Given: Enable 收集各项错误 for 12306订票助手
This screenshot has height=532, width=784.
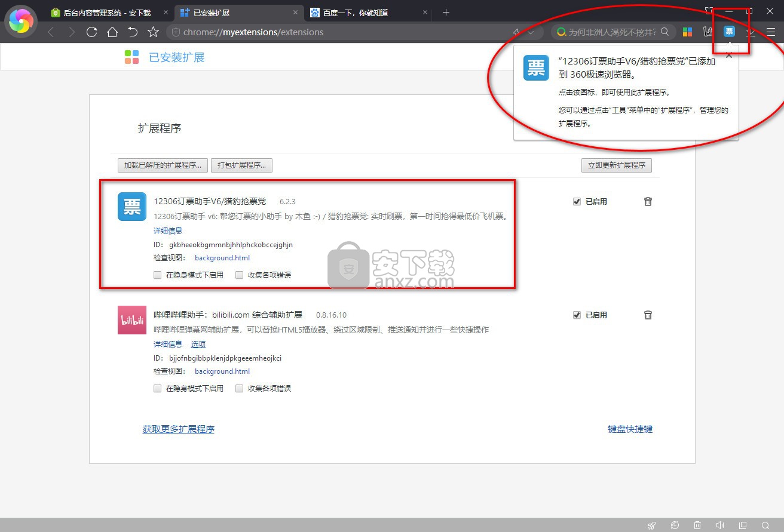Looking at the screenshot, I should [x=239, y=275].
